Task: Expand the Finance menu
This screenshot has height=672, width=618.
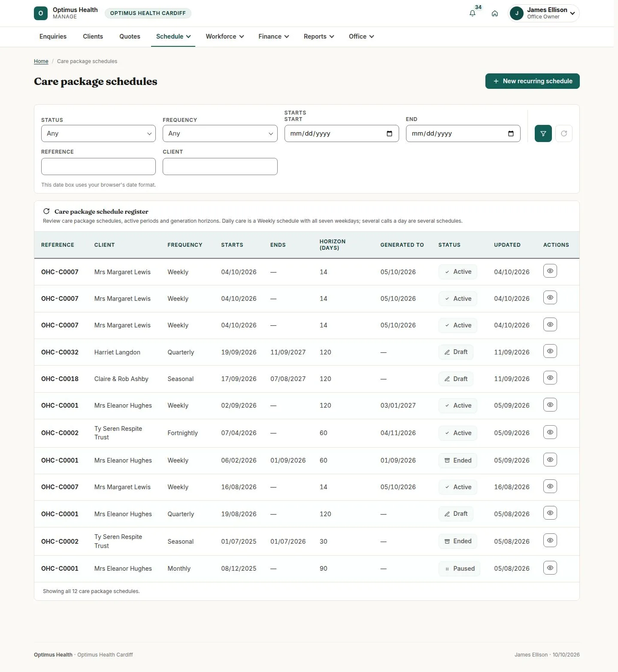Action: (x=274, y=36)
